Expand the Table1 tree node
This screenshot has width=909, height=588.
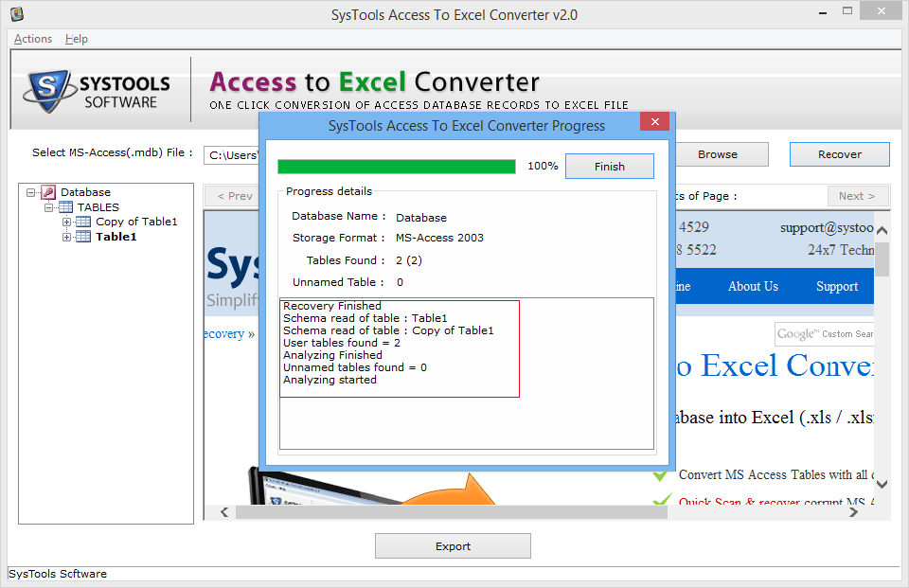(66, 236)
